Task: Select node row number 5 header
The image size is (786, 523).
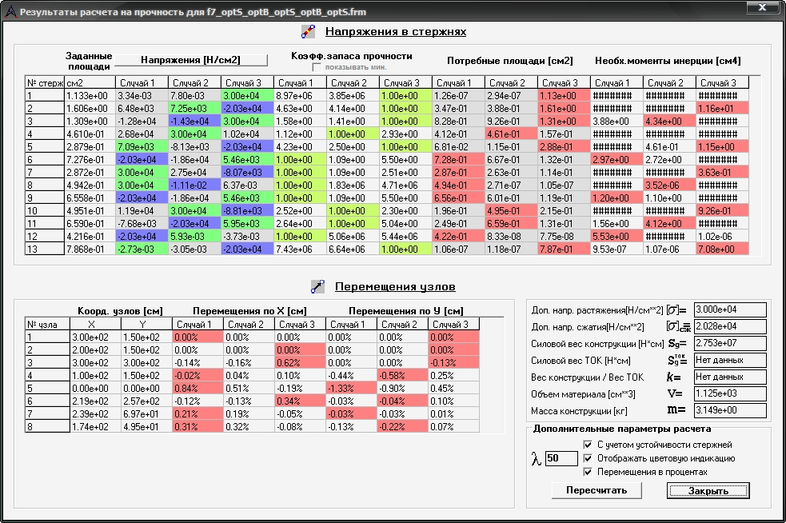Action: click(x=47, y=389)
